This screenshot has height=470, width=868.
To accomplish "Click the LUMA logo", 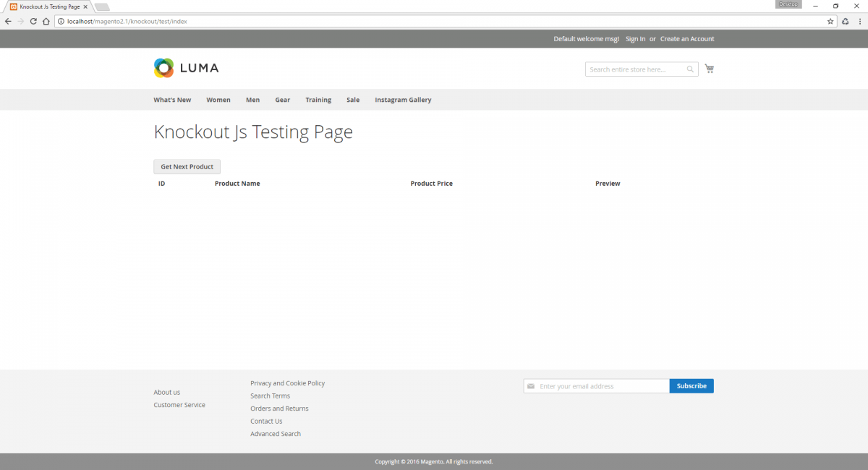I will [186, 68].
